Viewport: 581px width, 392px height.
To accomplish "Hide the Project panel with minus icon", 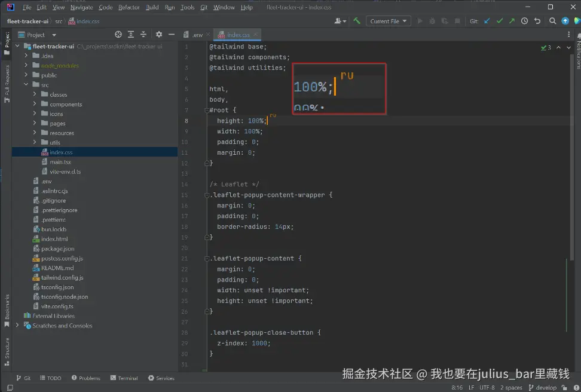I will (x=171, y=35).
